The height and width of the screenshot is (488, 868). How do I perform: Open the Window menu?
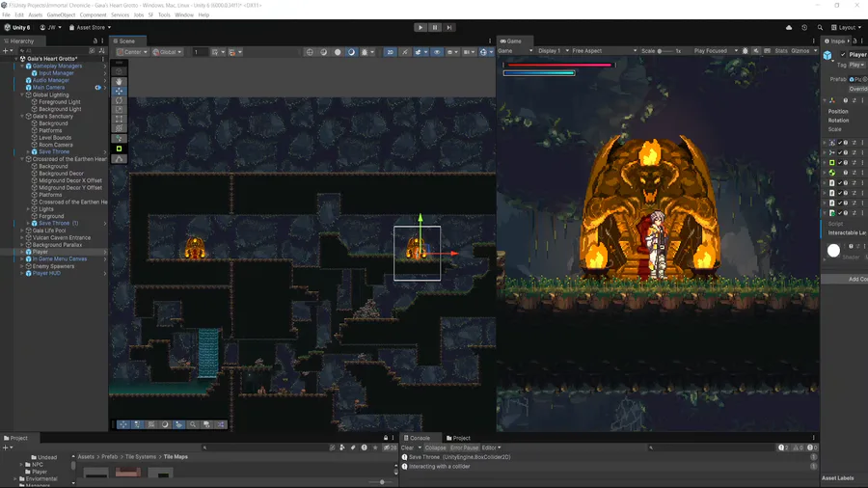pyautogui.click(x=184, y=14)
